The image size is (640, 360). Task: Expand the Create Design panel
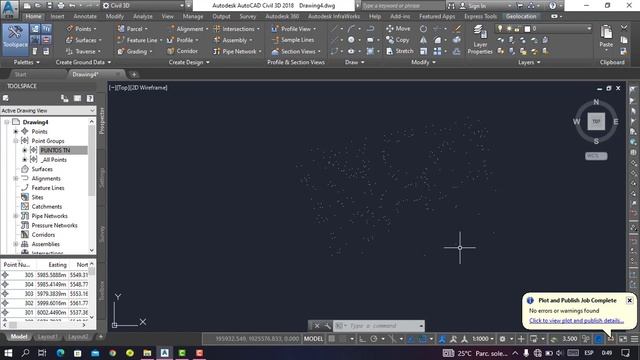pyautogui.click(x=189, y=62)
